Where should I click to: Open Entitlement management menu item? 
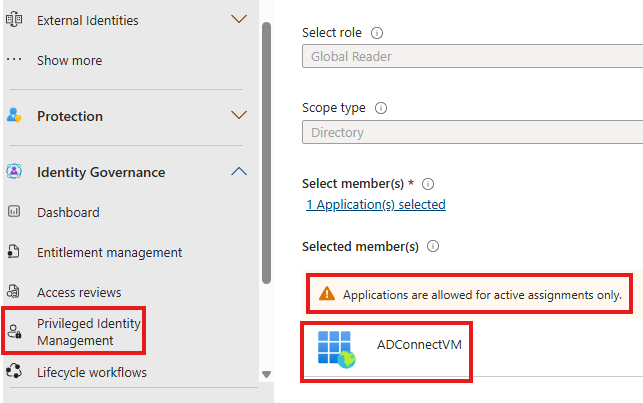(109, 252)
